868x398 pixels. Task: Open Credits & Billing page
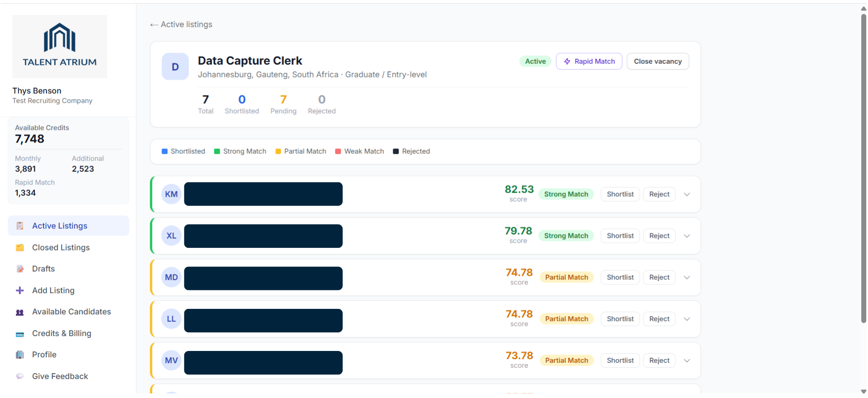click(x=68, y=333)
